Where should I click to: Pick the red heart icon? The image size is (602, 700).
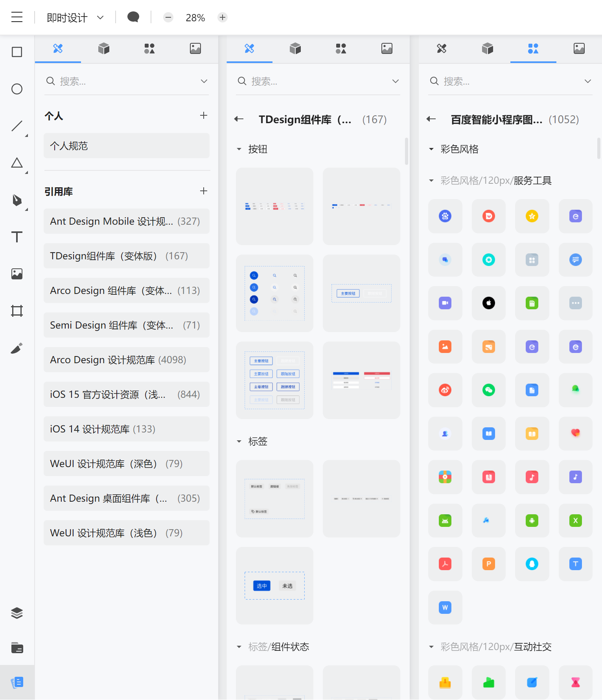[576, 434]
